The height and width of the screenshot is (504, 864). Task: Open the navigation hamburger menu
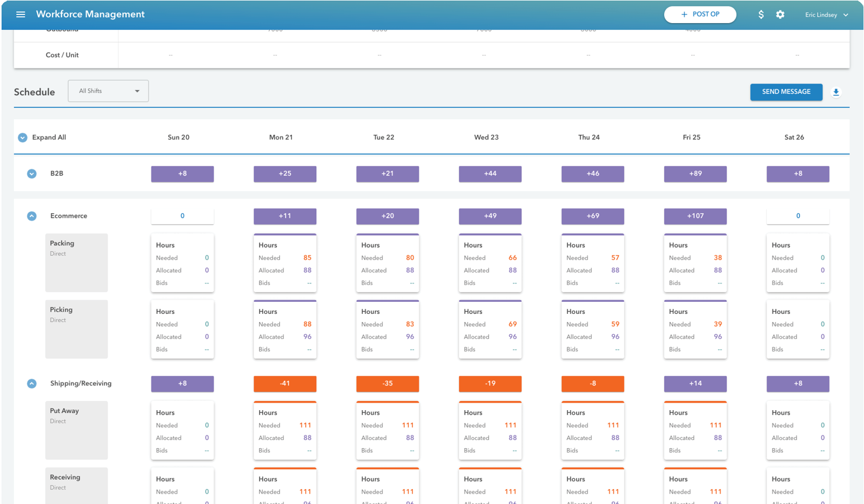21,14
